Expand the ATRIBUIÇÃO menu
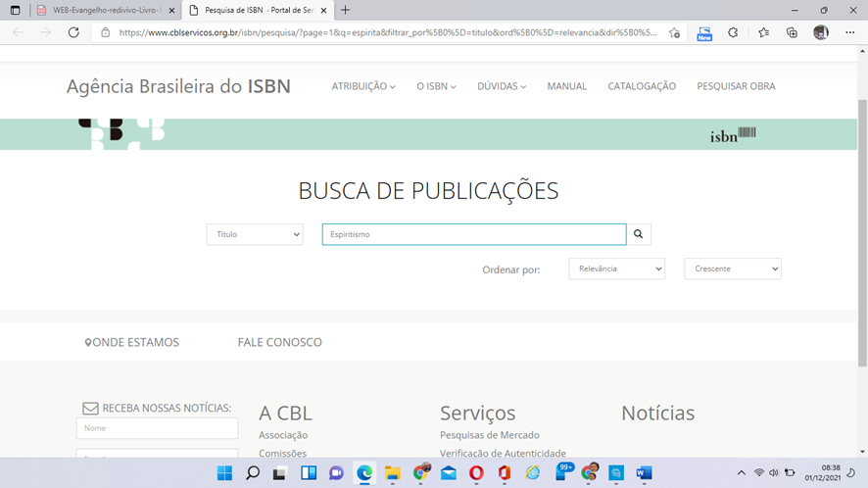This screenshot has height=488, width=868. [363, 86]
